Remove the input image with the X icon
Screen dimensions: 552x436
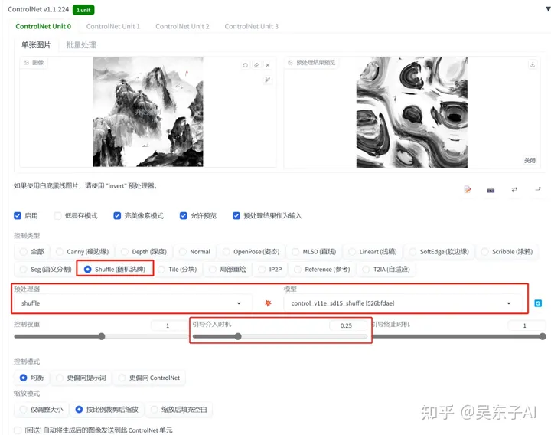[268, 65]
